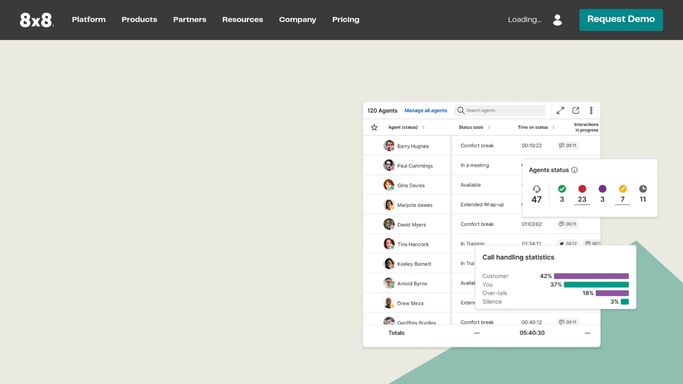Open the Products menu
The image size is (683, 384).
[139, 20]
